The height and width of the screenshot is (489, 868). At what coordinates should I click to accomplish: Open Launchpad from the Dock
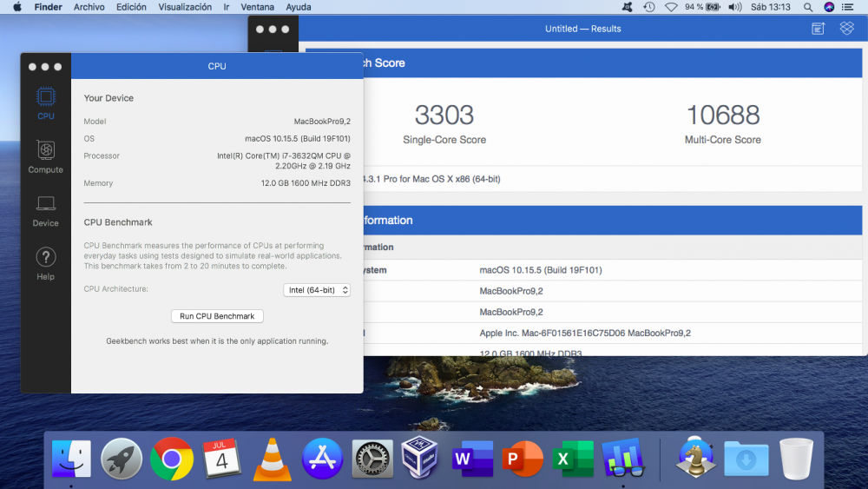coord(122,459)
